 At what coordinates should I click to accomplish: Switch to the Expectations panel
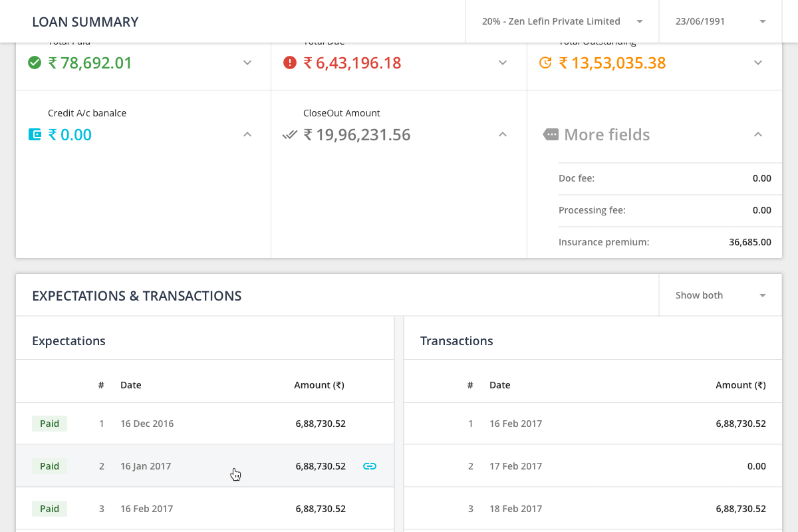click(x=68, y=340)
